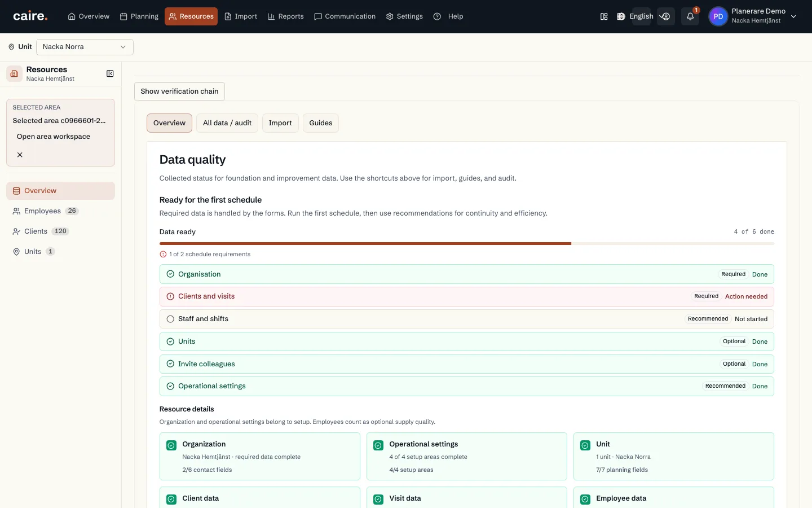Click the Not started status label
The width and height of the screenshot is (812, 508).
click(x=751, y=319)
